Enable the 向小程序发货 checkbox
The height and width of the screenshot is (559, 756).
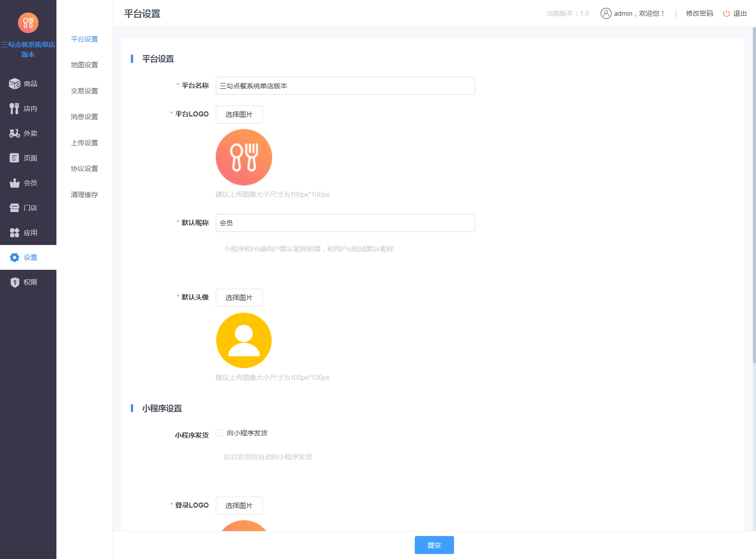click(x=219, y=433)
